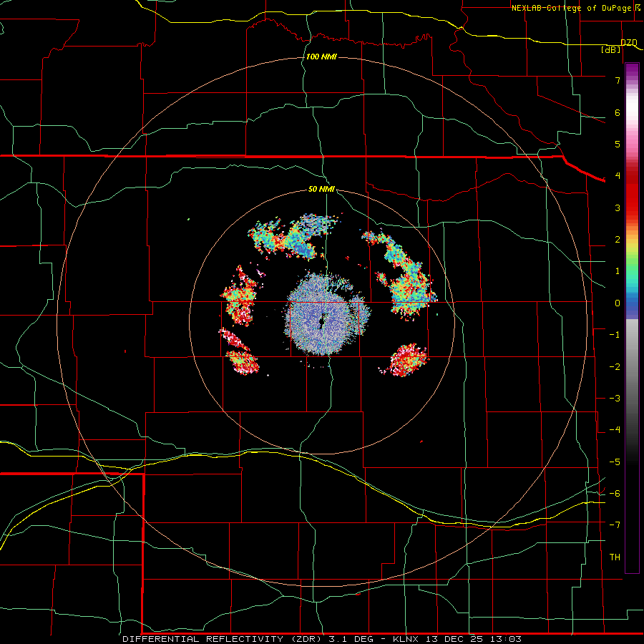Image resolution: width=644 pixels, height=644 pixels.
Task: Click the TH label on the scale
Action: (615, 557)
